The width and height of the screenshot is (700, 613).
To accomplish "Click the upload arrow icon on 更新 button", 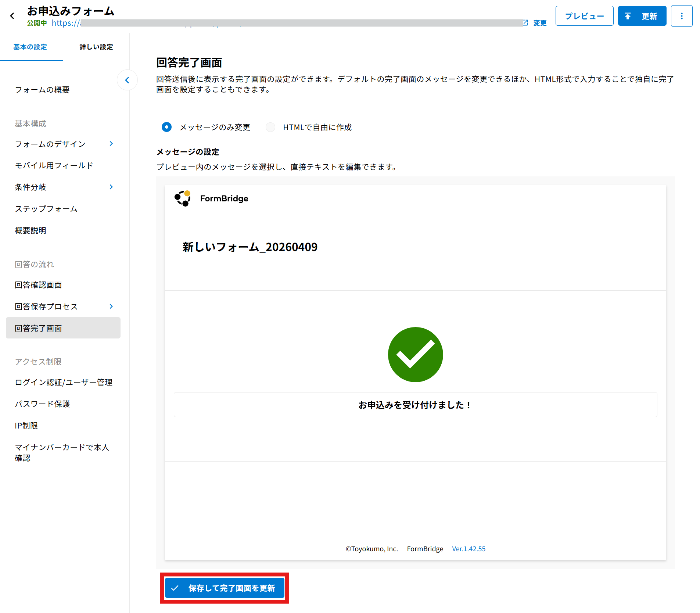I will (x=628, y=16).
